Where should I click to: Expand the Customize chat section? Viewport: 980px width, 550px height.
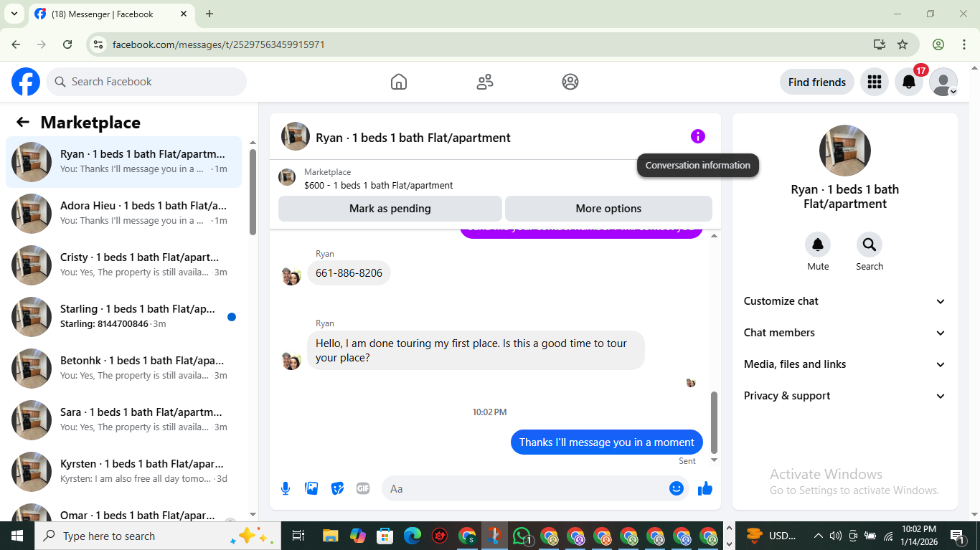(844, 301)
